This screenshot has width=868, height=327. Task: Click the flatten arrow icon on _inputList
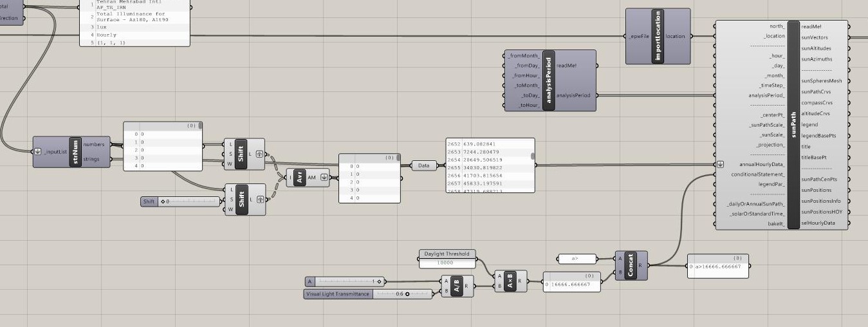38,152
